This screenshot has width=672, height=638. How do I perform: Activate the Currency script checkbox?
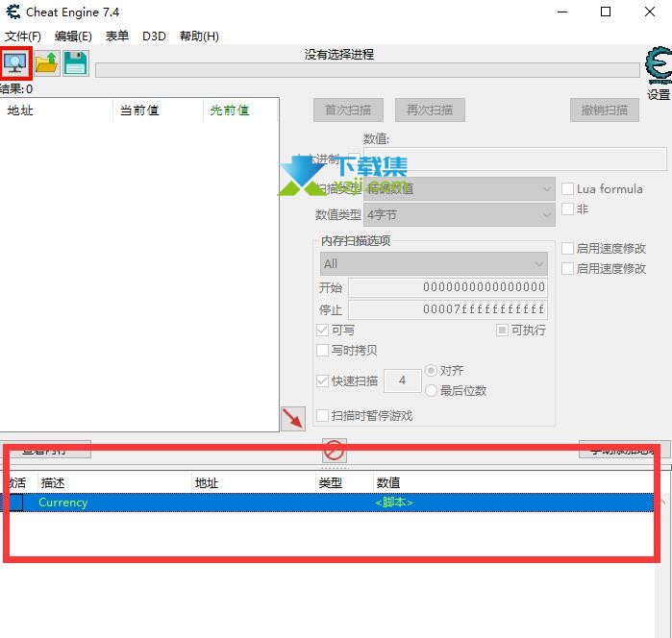[x=15, y=503]
